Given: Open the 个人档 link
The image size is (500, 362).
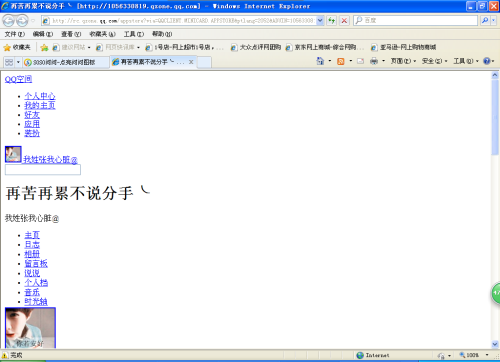Looking at the screenshot, I should pos(36,283).
